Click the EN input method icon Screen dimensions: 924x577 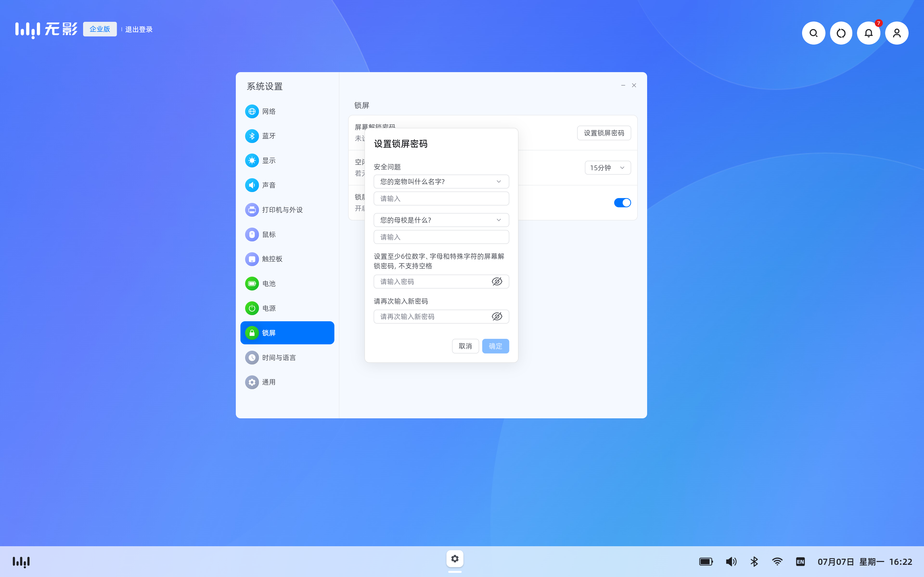click(x=800, y=561)
